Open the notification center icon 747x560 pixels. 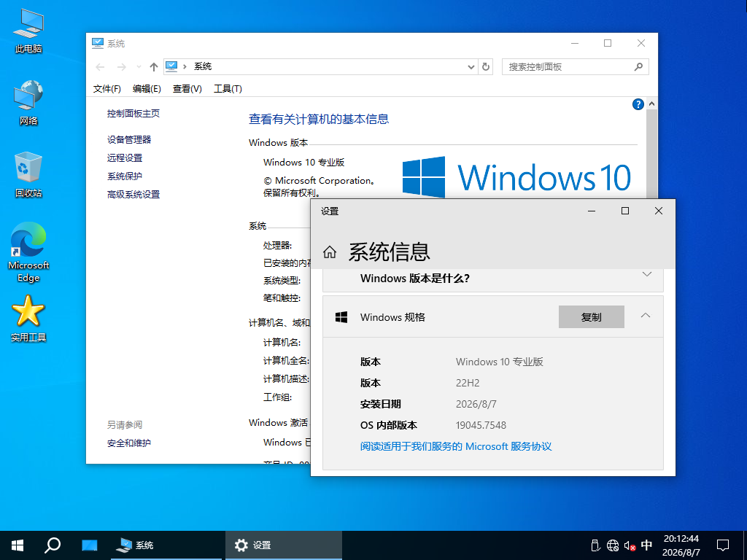(723, 545)
